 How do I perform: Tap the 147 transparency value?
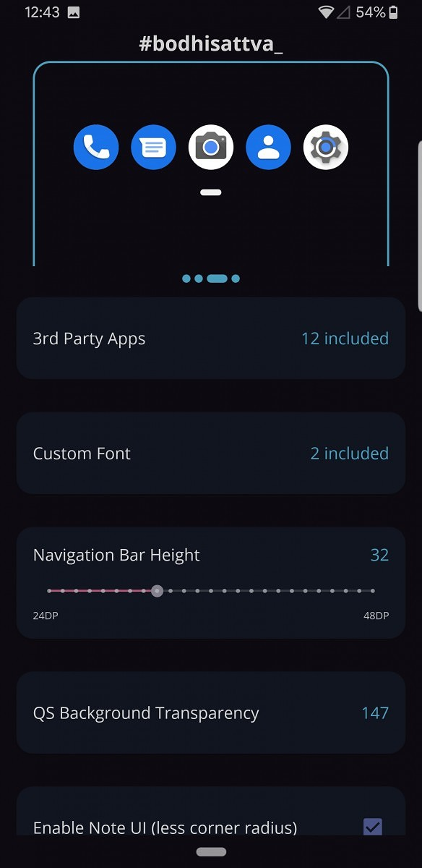375,713
